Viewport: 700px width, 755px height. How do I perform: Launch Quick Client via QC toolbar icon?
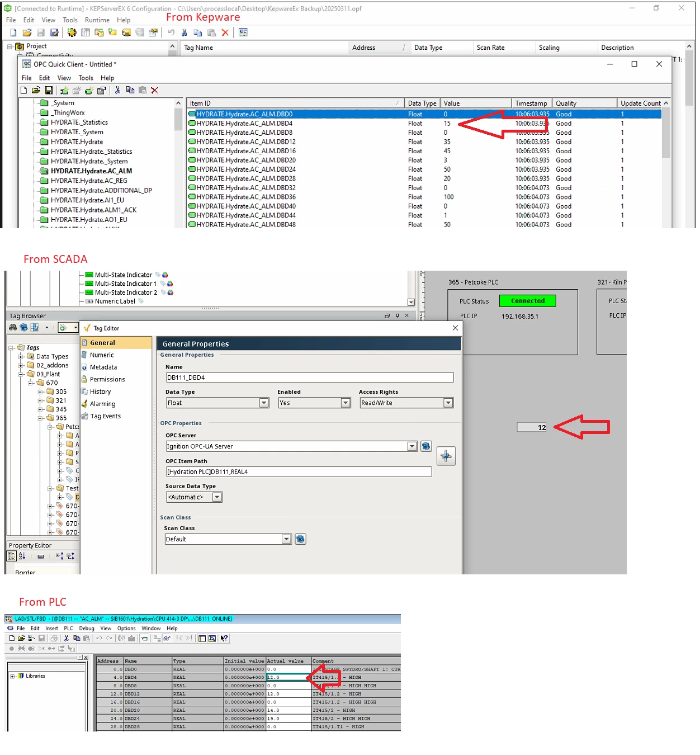coord(243,32)
